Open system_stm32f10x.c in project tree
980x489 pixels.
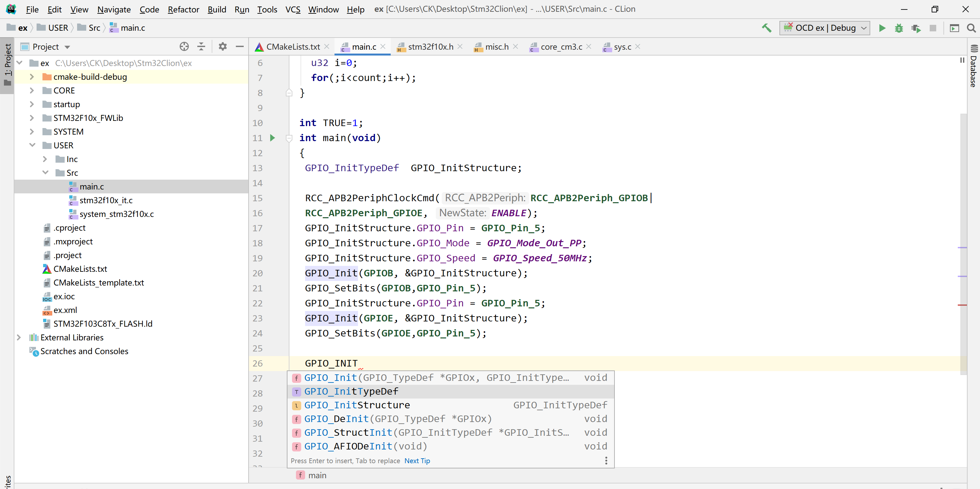pos(116,214)
